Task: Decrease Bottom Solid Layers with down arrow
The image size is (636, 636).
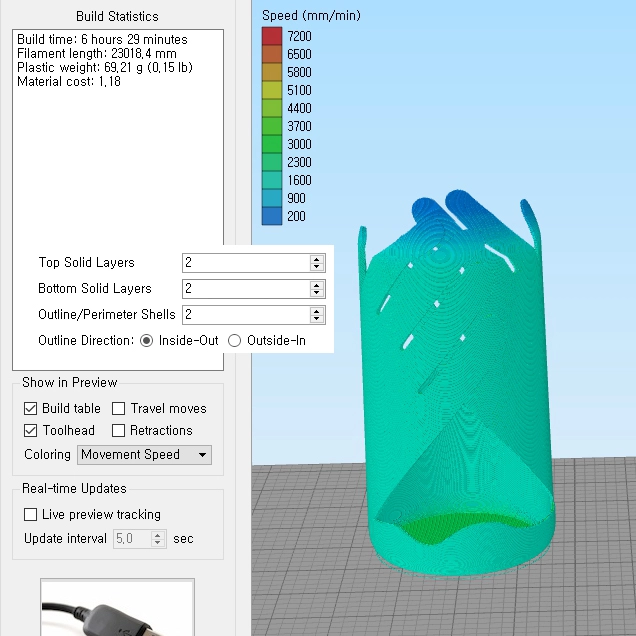Action: point(317,293)
